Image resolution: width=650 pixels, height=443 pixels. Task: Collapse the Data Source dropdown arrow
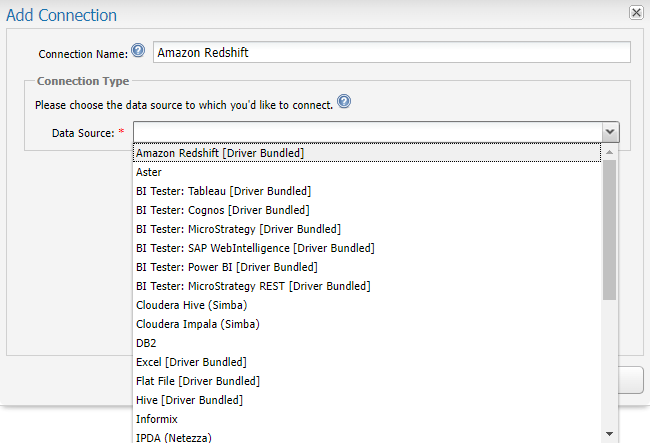(609, 132)
